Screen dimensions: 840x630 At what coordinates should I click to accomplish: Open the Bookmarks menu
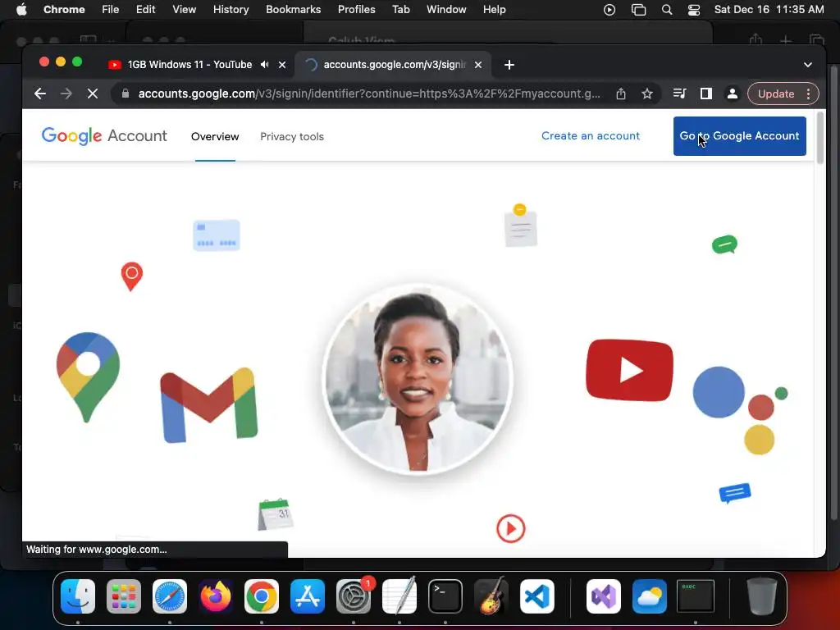[x=293, y=10]
